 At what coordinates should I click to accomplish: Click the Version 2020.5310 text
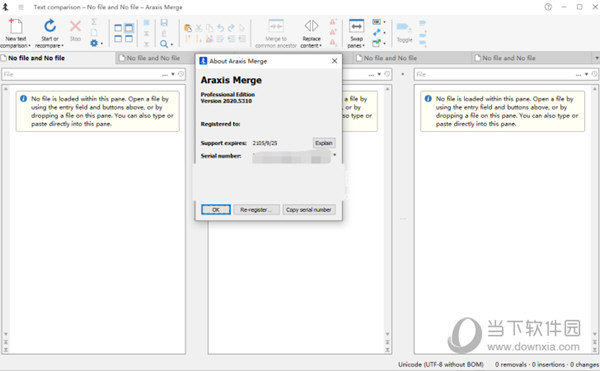[x=226, y=101]
